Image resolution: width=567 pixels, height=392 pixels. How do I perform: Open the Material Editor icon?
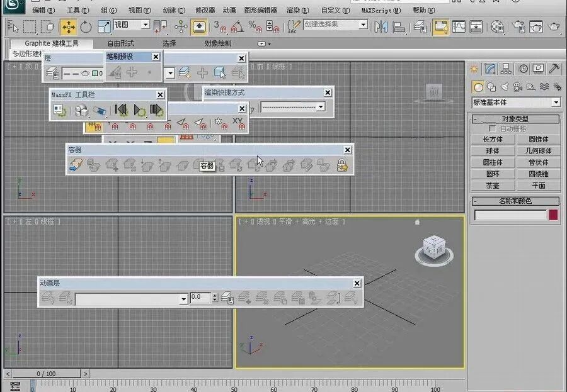[497, 27]
